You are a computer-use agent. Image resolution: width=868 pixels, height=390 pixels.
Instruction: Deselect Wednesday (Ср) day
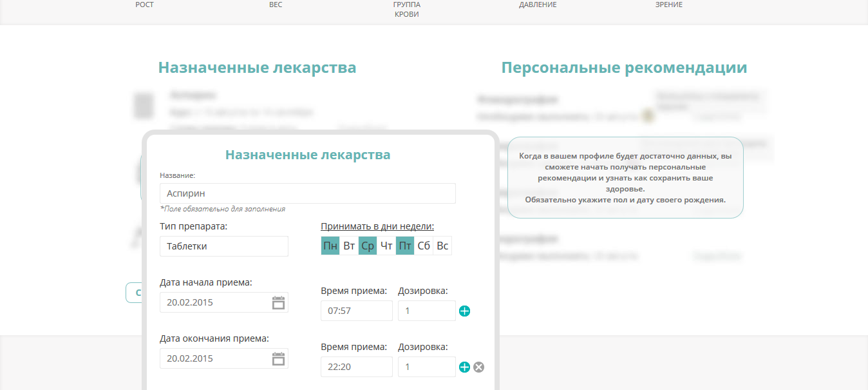[368, 246]
